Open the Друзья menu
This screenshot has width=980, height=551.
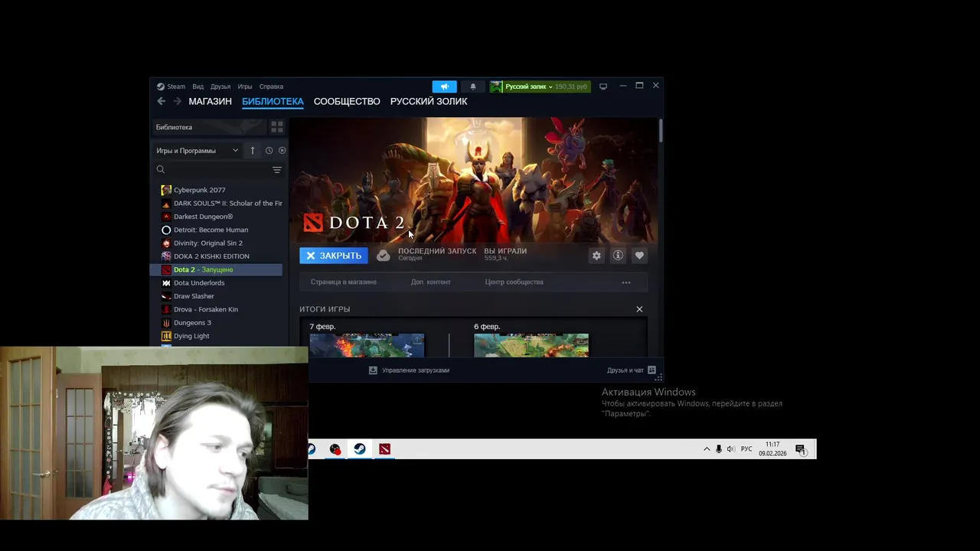(220, 86)
